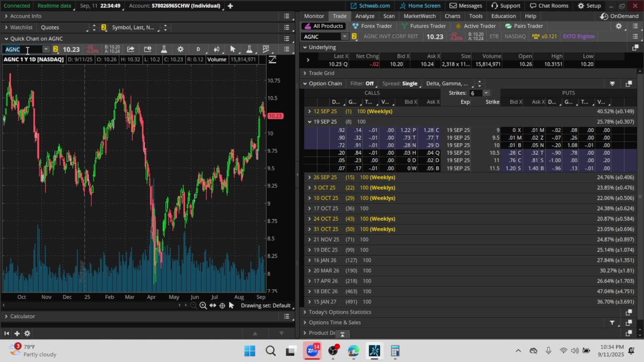
Task: Add a new gadget with plus icon
Action: [x=17, y=333]
